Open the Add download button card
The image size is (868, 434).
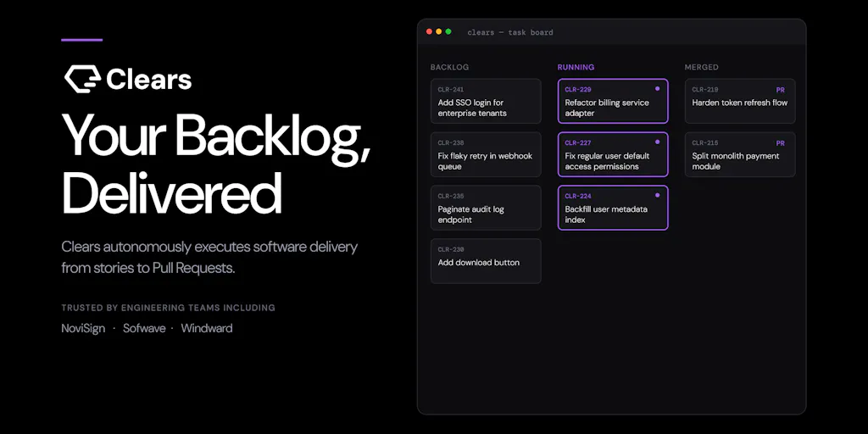click(x=486, y=261)
